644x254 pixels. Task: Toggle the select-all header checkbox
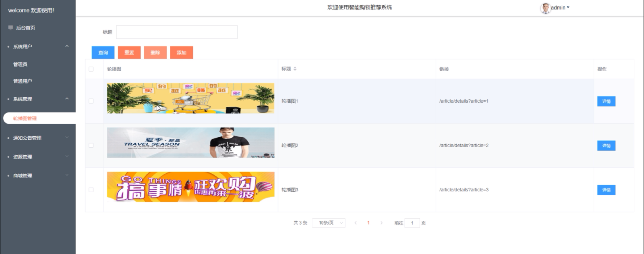(x=91, y=69)
